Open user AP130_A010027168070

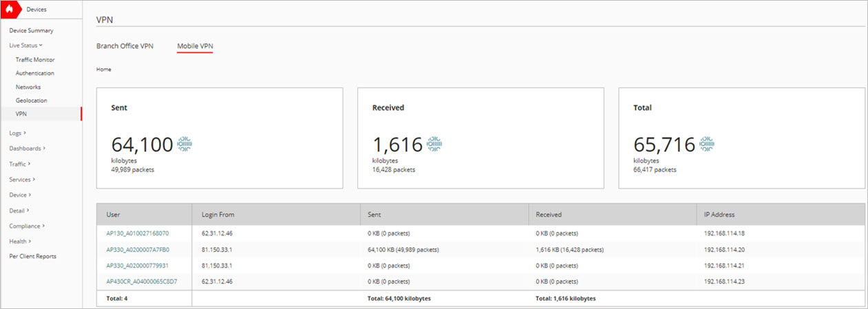click(x=138, y=233)
